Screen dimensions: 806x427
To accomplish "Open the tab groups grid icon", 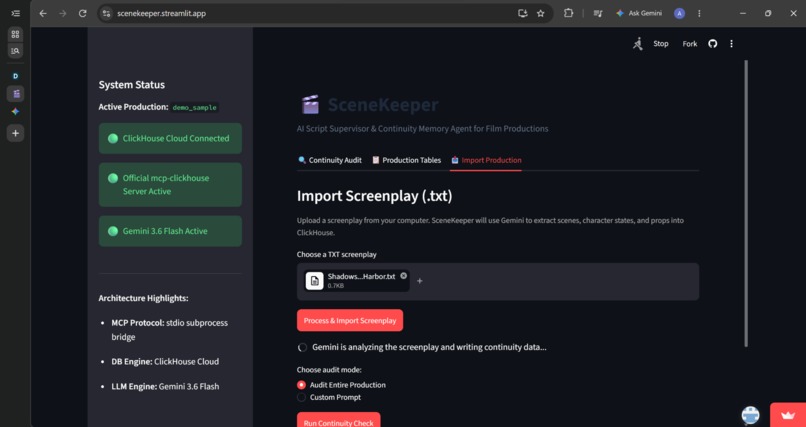I will point(15,34).
